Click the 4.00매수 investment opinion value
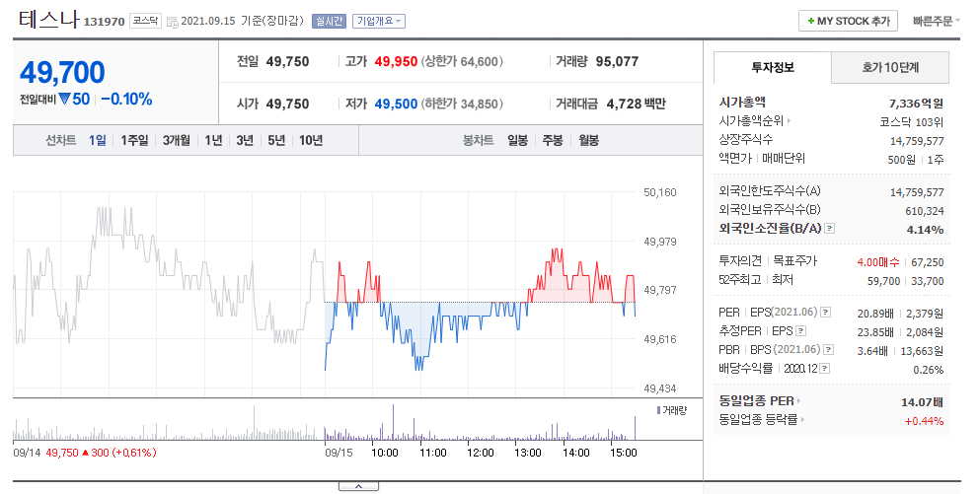980x494 pixels. pos(878,263)
